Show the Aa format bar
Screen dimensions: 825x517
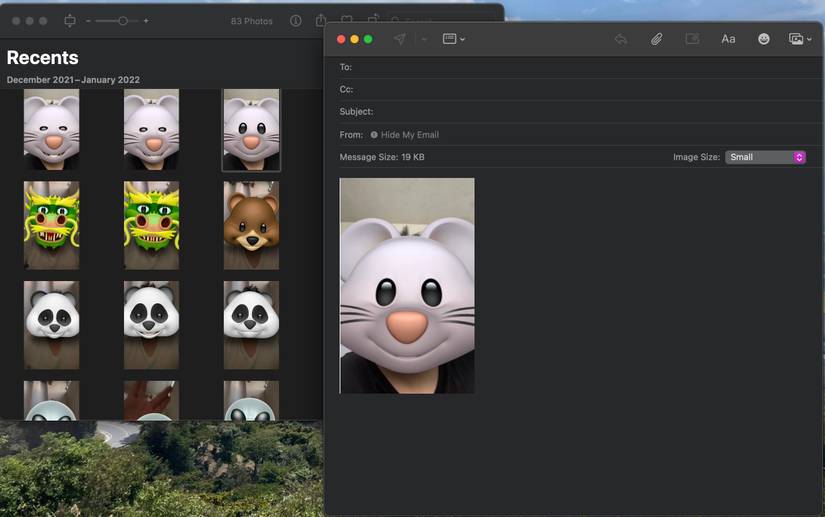[728, 39]
